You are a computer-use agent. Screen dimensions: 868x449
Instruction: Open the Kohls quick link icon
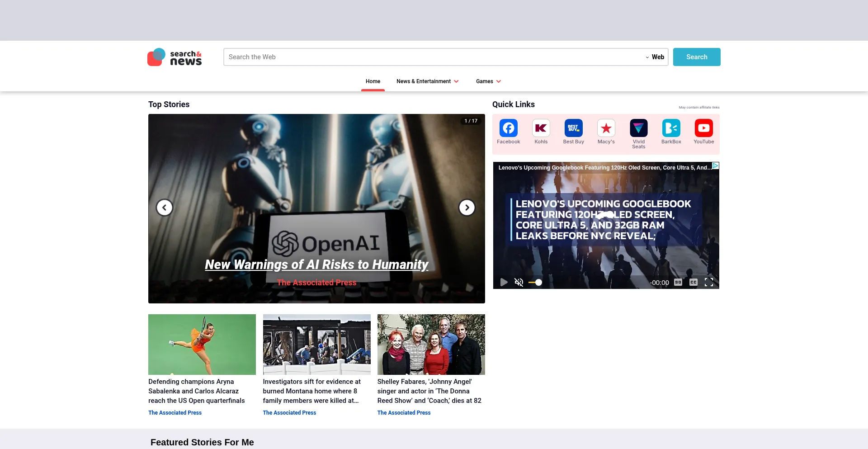click(x=541, y=128)
